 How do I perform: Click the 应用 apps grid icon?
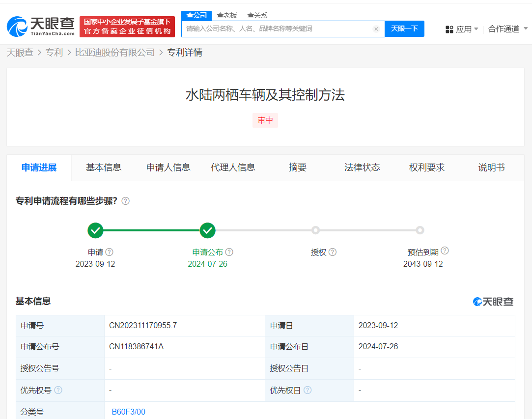tap(449, 29)
